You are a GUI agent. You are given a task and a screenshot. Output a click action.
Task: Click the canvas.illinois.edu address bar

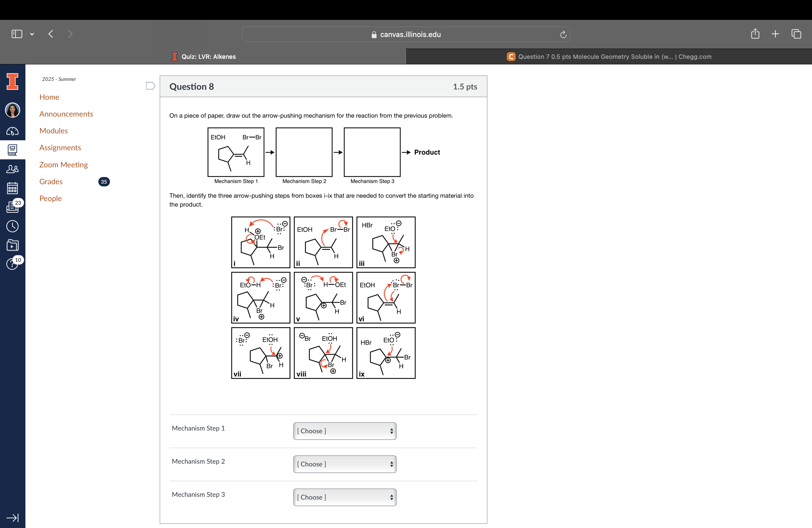pyautogui.click(x=406, y=34)
